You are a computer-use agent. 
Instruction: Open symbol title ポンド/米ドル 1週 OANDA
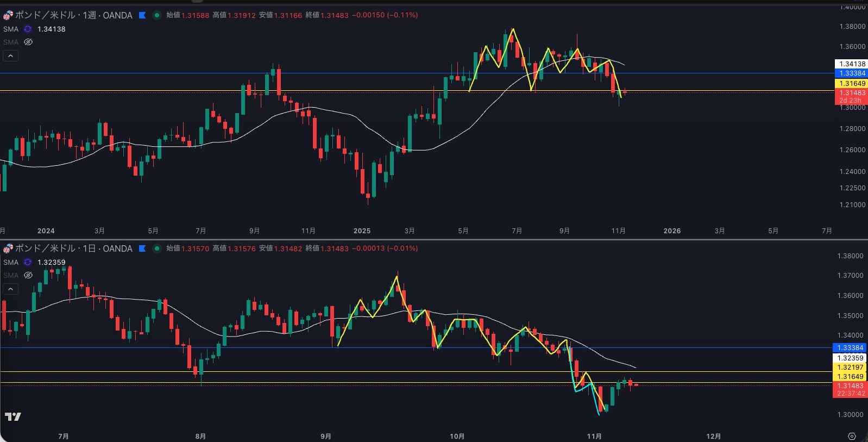click(73, 15)
